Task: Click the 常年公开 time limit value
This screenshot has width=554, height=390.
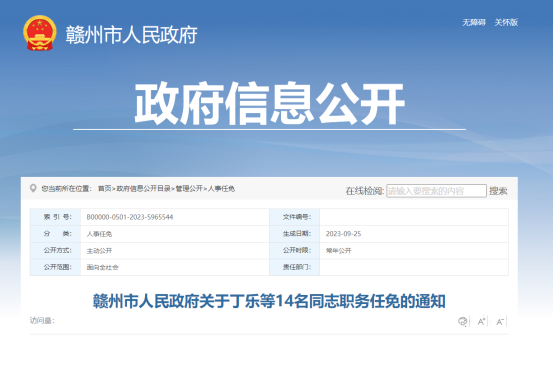Action: (x=338, y=251)
